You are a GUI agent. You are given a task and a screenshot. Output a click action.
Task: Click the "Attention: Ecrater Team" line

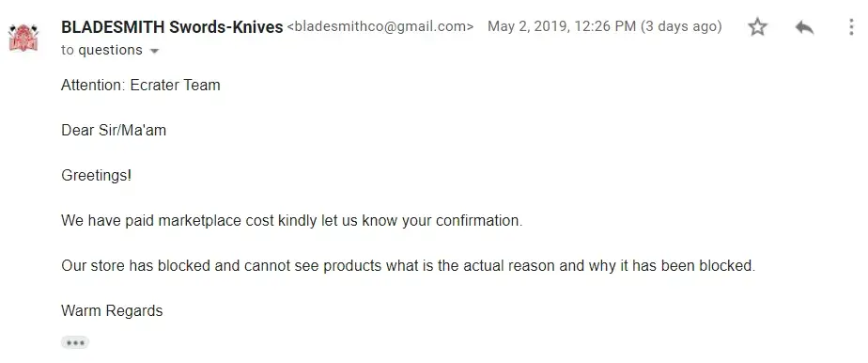tap(141, 85)
